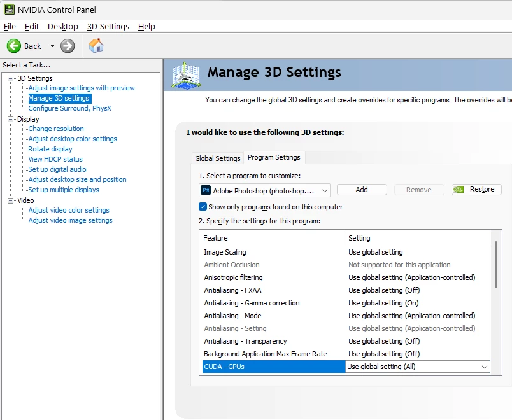The height and width of the screenshot is (420, 512).
Task: Open Configure Surround, PhysX
Action: [69, 108]
